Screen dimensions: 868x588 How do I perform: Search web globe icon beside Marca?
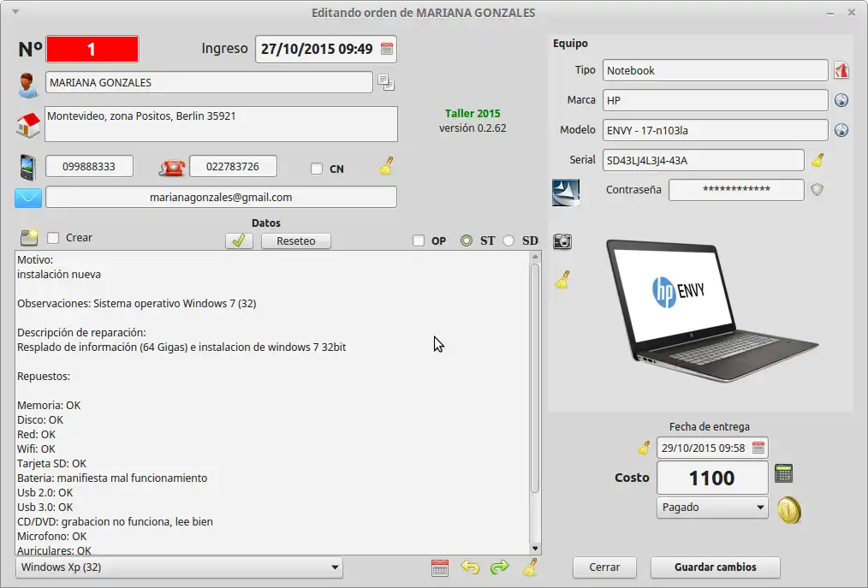[841, 100]
